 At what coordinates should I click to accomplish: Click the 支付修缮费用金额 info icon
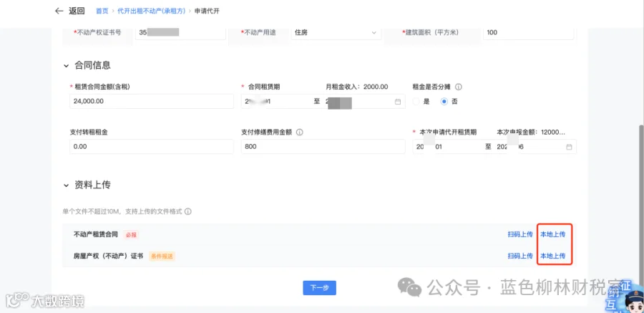coord(299,132)
